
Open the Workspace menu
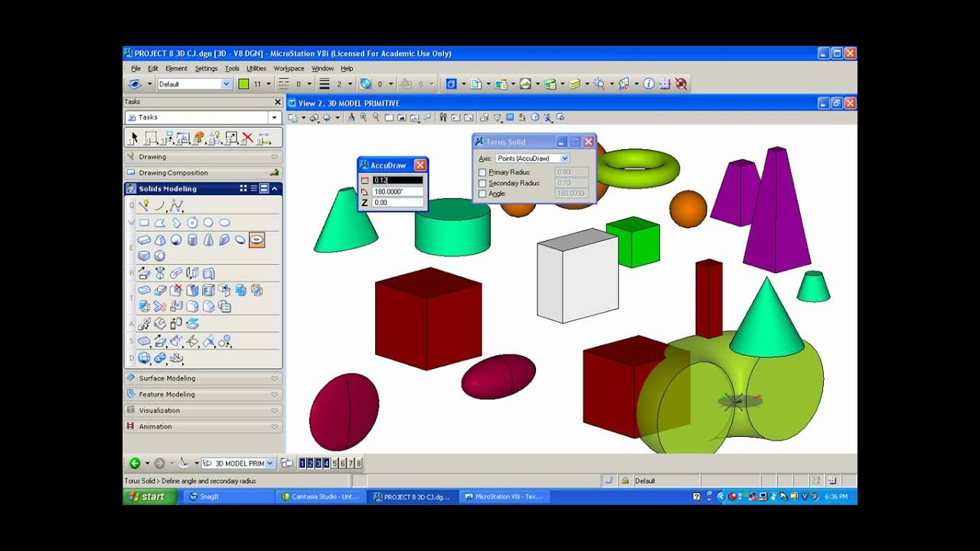click(289, 68)
